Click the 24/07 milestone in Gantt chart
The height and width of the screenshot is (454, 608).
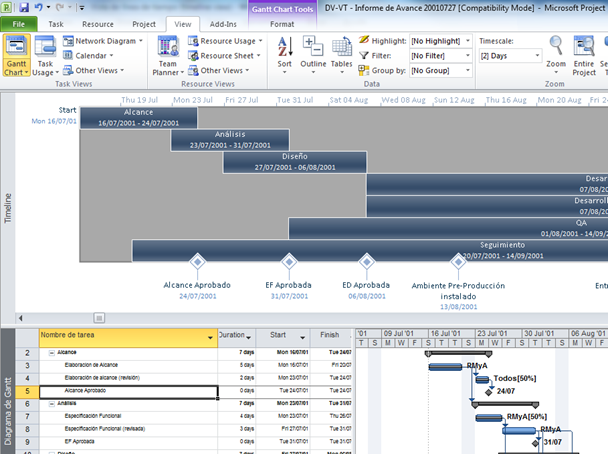pos(489,392)
